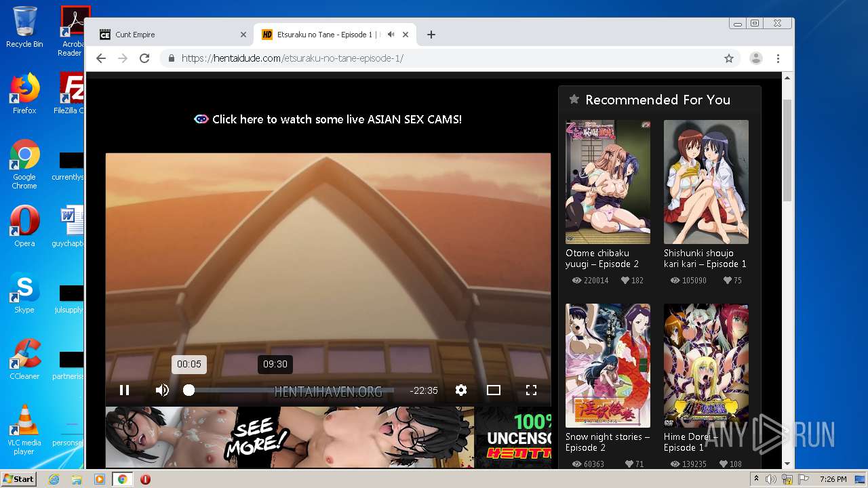Open the Chrome profile avatar menu
The height and width of the screenshot is (488, 868).
tap(756, 58)
